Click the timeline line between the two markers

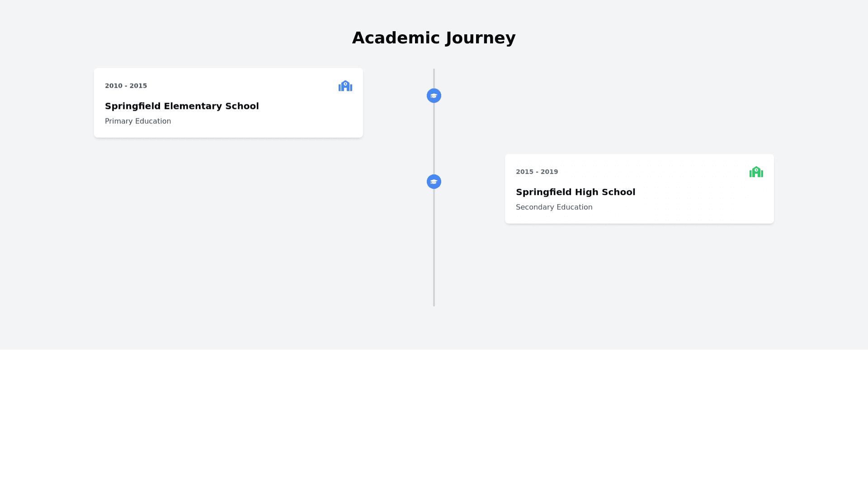[434, 139]
